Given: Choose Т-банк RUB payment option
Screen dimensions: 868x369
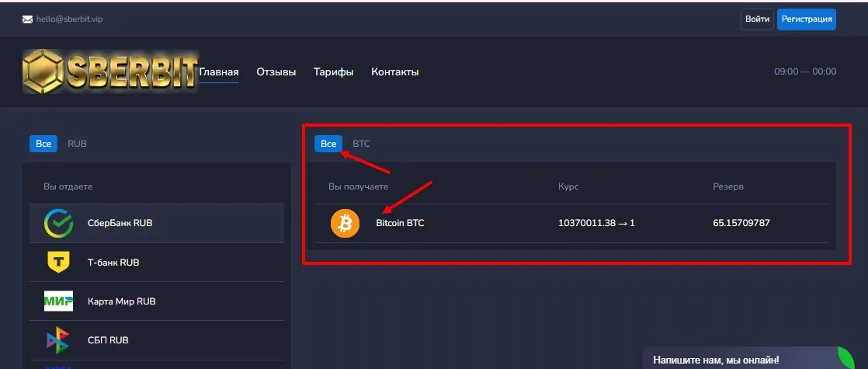Looking at the screenshot, I should pyautogui.click(x=157, y=262).
